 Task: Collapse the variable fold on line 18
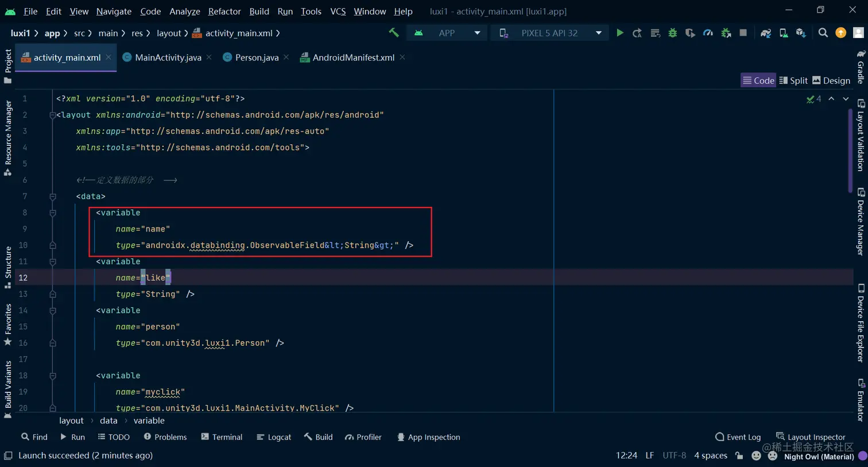pos(53,376)
